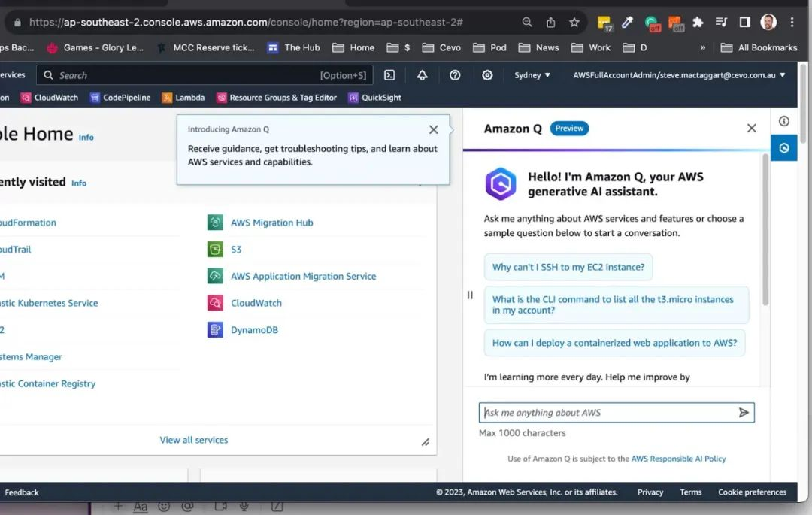Open AWS Application Migration Service link
The height and width of the screenshot is (515, 812).
pyautogui.click(x=304, y=277)
